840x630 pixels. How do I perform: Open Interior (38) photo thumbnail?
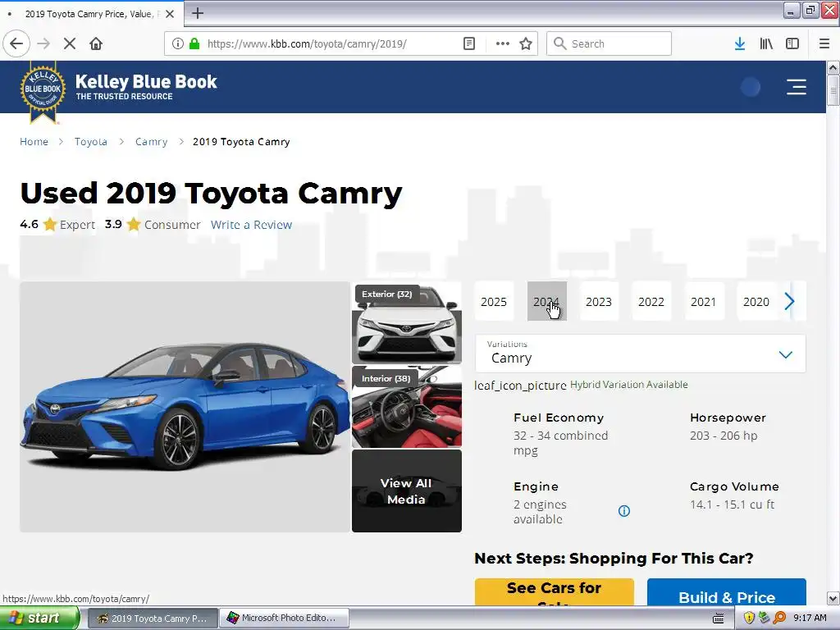point(407,407)
